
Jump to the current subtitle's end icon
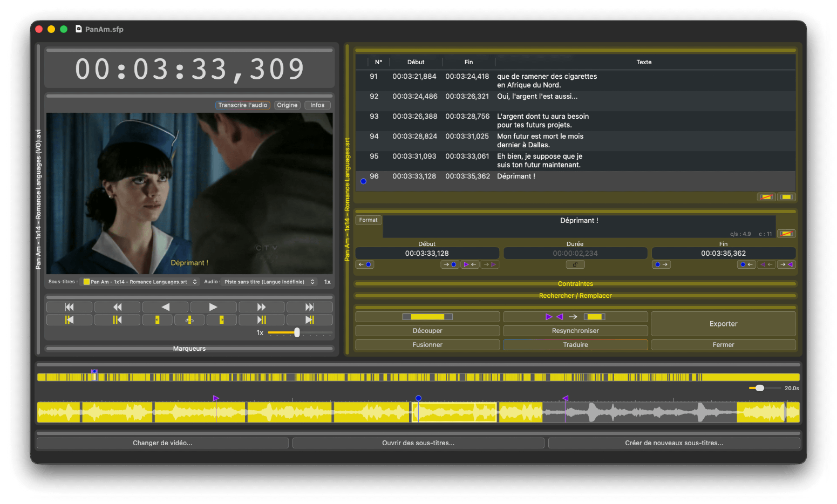pos(221,320)
